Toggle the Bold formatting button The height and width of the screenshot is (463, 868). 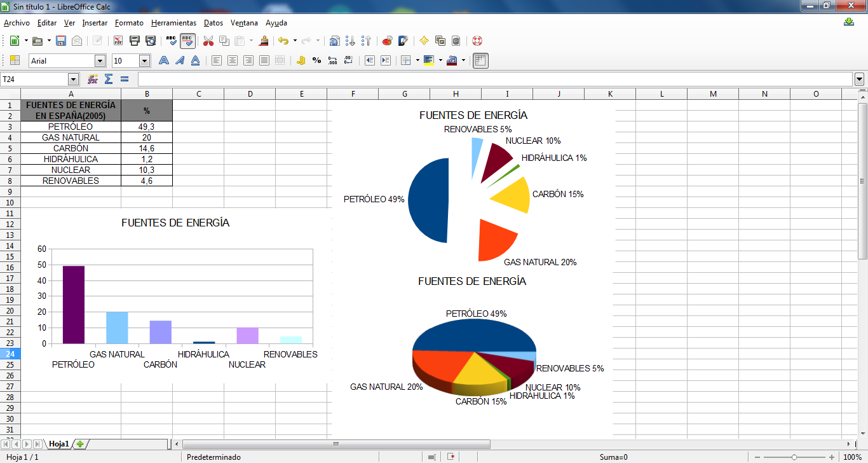click(x=164, y=60)
